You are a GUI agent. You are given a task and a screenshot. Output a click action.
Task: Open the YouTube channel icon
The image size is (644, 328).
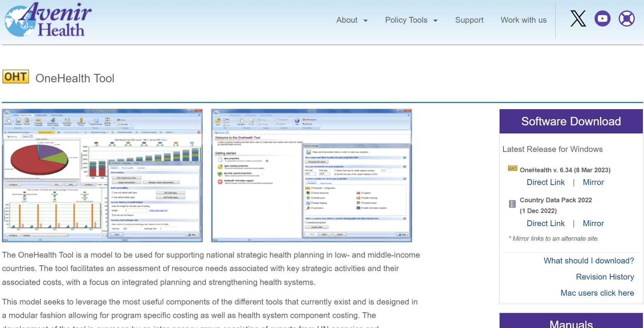click(603, 18)
